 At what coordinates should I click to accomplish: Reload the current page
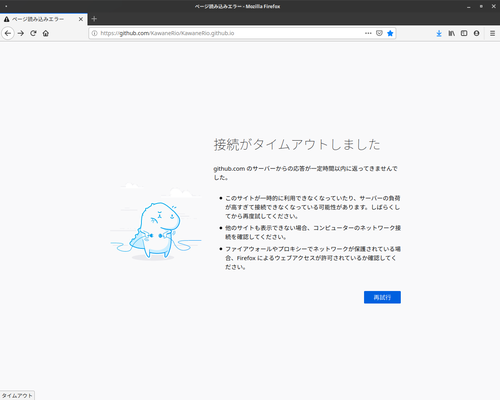[x=33, y=33]
